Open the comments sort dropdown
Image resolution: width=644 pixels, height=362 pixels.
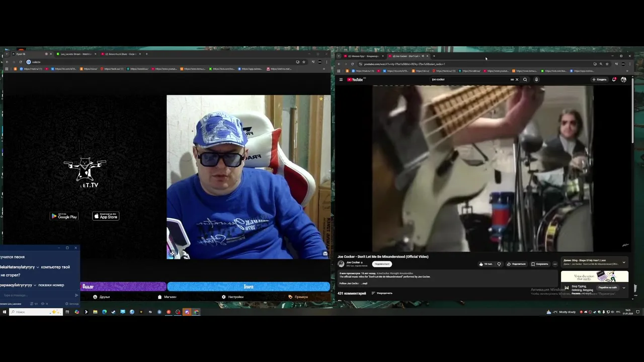point(382,293)
